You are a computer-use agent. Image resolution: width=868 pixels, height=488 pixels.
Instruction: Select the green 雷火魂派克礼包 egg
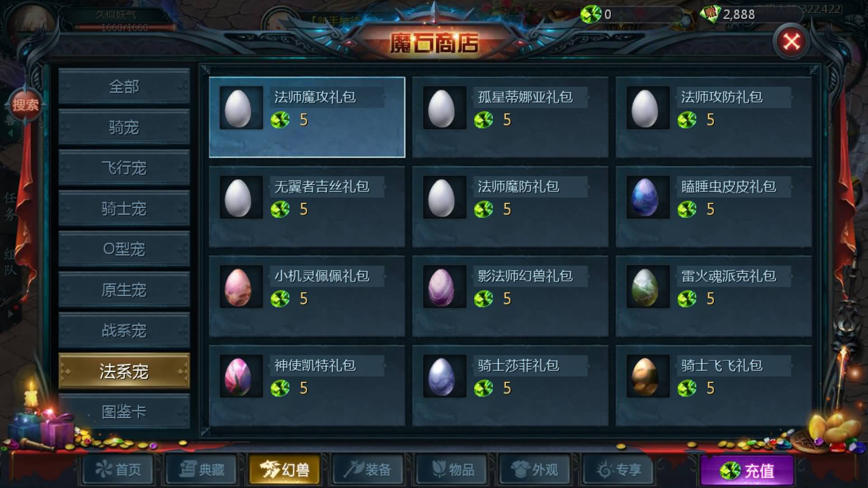click(648, 287)
